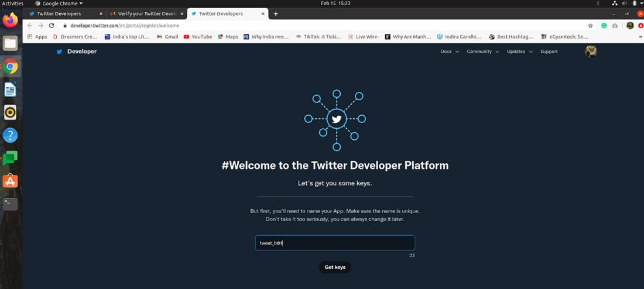
Task: Launch LibreOffice Writer from the dock
Action: [11, 89]
